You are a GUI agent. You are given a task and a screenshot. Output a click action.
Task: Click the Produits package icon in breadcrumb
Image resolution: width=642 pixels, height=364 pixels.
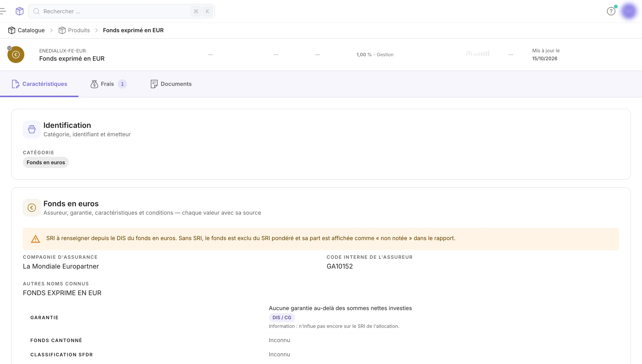(62, 30)
